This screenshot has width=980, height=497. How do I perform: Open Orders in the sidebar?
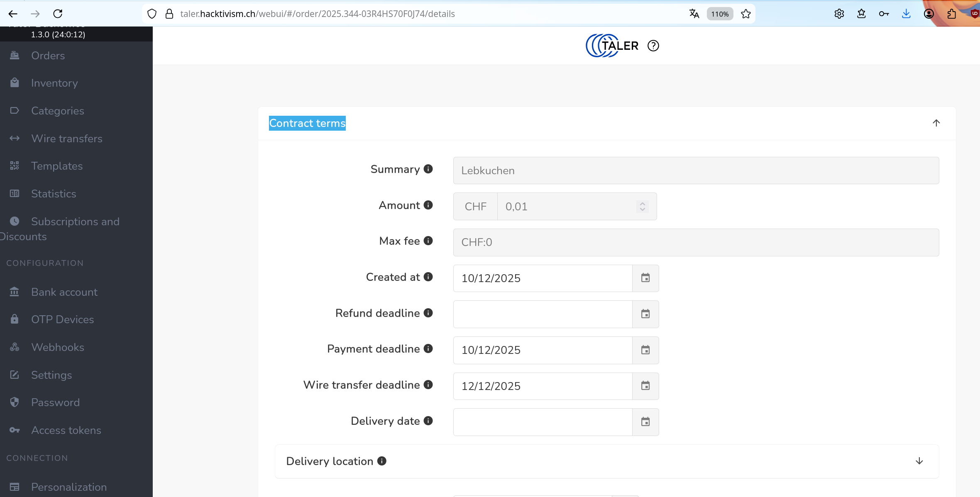(48, 56)
